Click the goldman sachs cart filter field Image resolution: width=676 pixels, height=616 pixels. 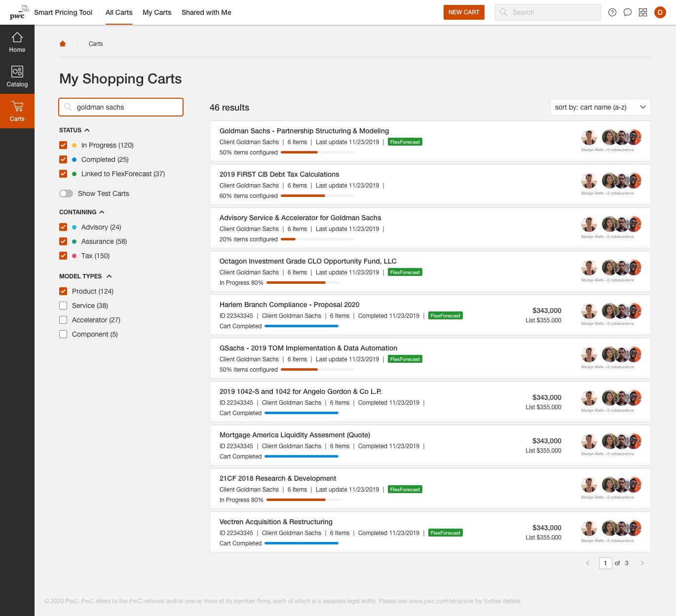coord(121,107)
